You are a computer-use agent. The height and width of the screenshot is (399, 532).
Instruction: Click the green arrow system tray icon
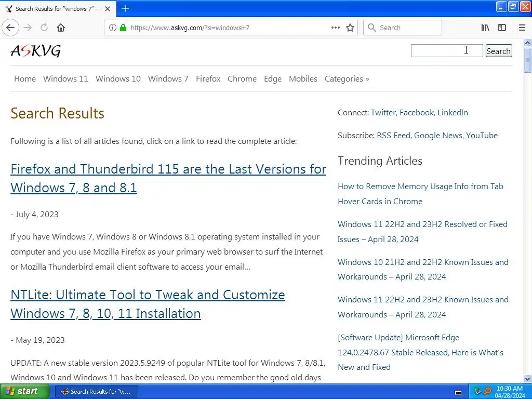tap(477, 392)
